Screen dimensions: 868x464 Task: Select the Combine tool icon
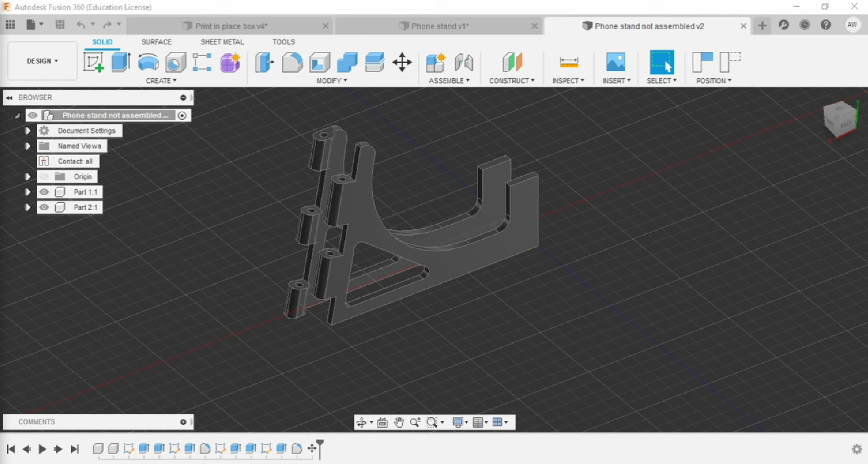tap(347, 62)
